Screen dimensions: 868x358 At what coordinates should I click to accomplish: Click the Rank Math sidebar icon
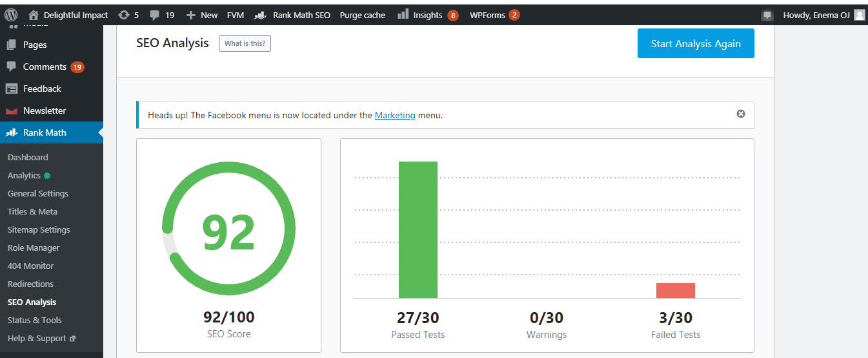[x=11, y=132]
